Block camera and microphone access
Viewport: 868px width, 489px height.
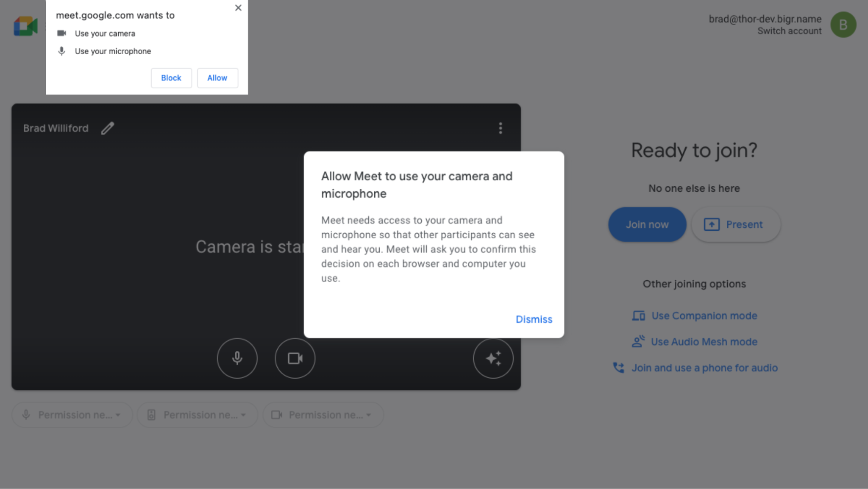pyautogui.click(x=171, y=78)
